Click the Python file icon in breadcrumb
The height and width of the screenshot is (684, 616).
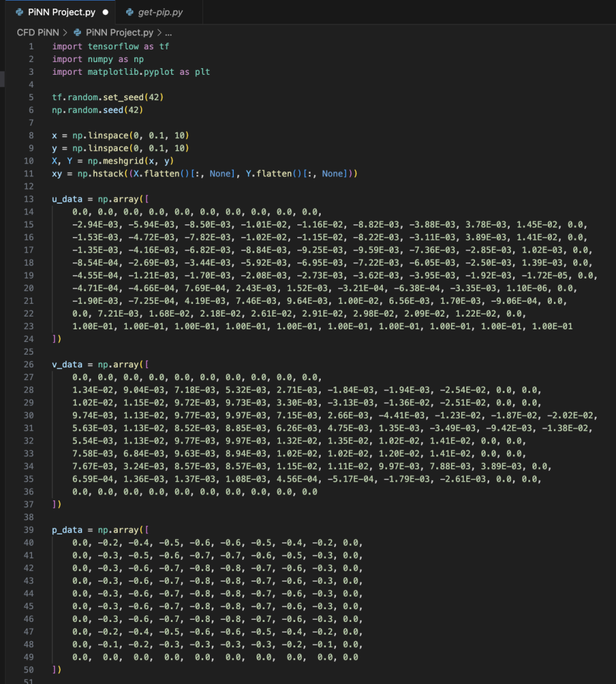(x=78, y=31)
